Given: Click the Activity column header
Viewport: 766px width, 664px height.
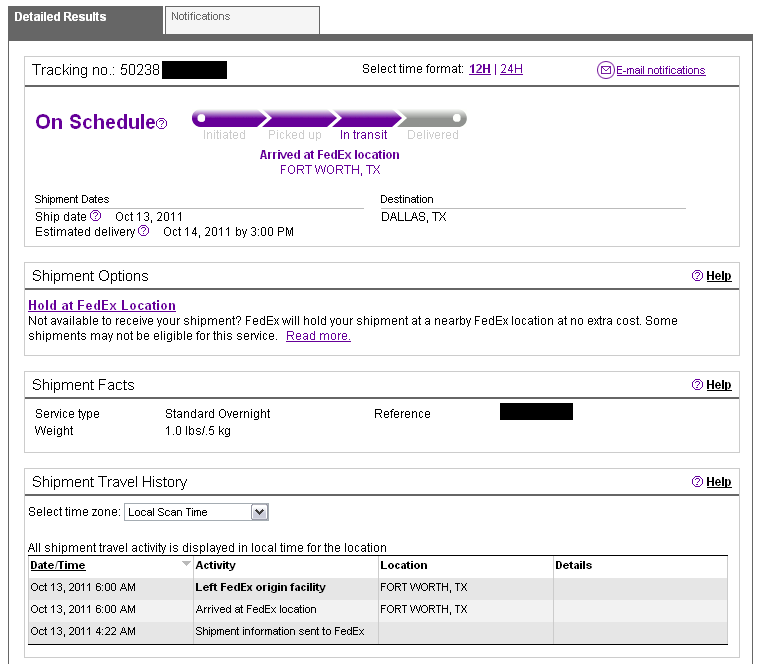Looking at the screenshot, I should tap(215, 565).
